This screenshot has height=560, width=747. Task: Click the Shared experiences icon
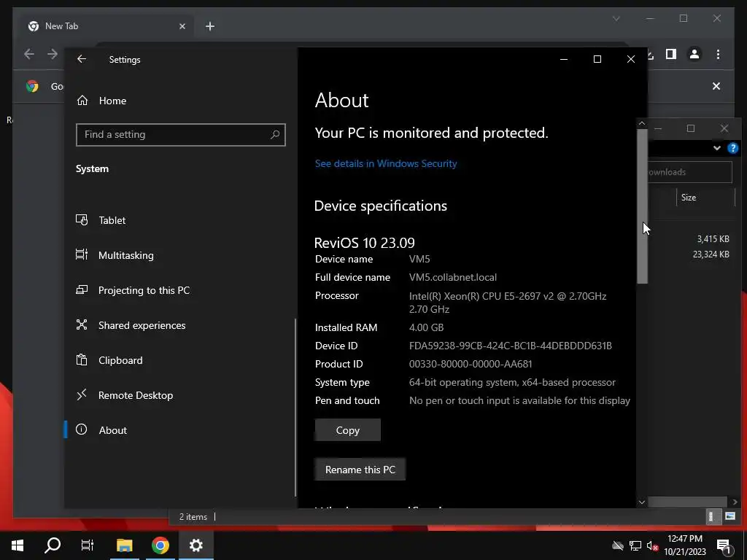click(x=82, y=324)
